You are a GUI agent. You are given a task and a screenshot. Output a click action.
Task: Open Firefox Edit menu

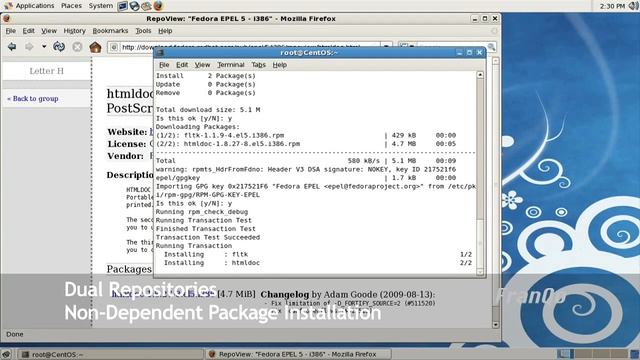click(x=28, y=31)
